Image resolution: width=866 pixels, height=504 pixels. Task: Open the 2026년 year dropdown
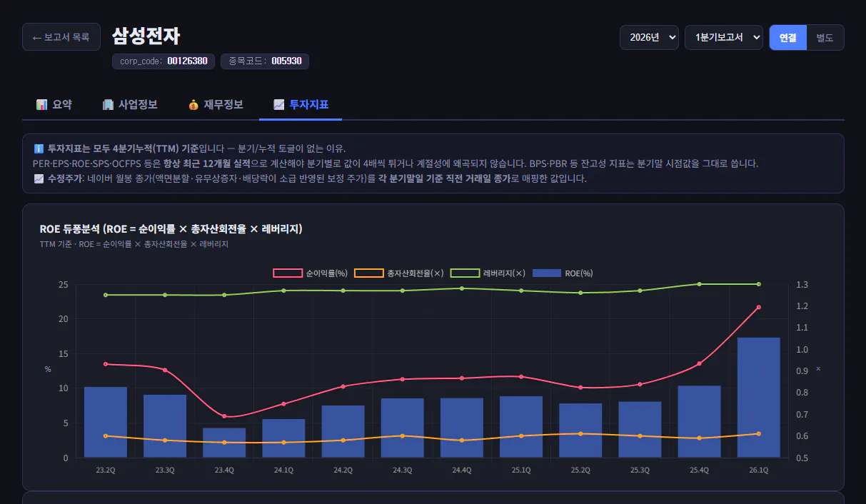point(649,38)
